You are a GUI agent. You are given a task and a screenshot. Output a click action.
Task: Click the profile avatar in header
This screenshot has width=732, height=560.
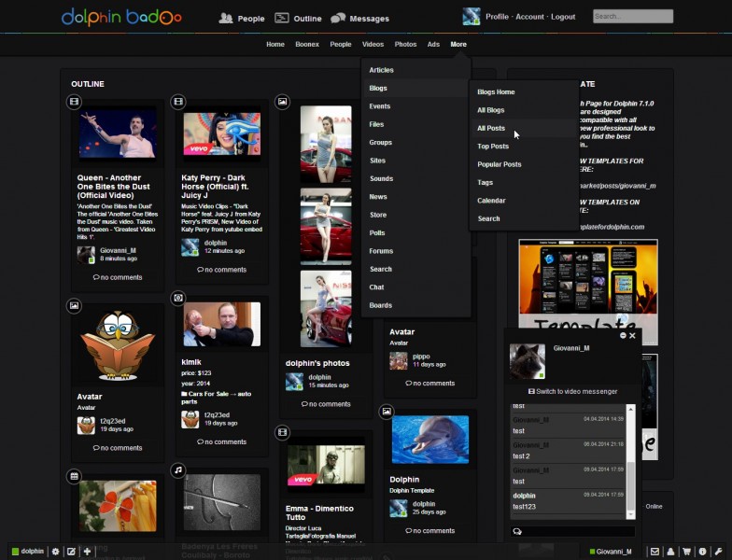(x=471, y=17)
